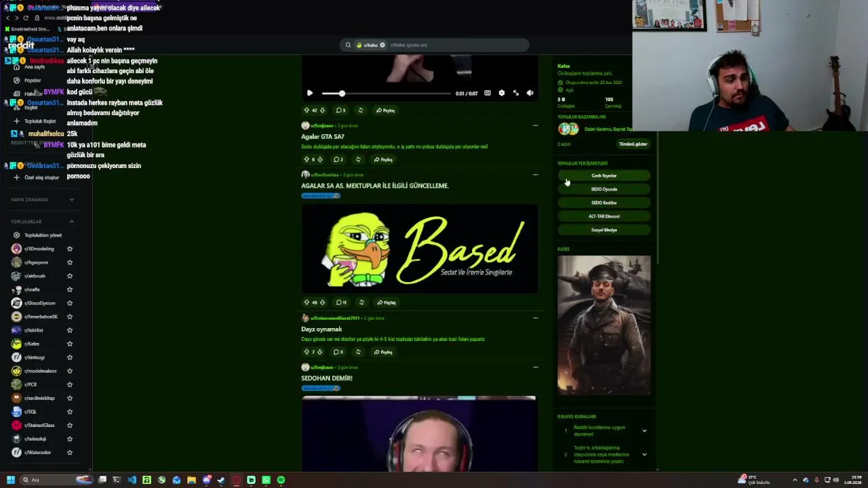Open the Kafes sidebar soldier image
Screen dimensions: 868x488
point(604,325)
